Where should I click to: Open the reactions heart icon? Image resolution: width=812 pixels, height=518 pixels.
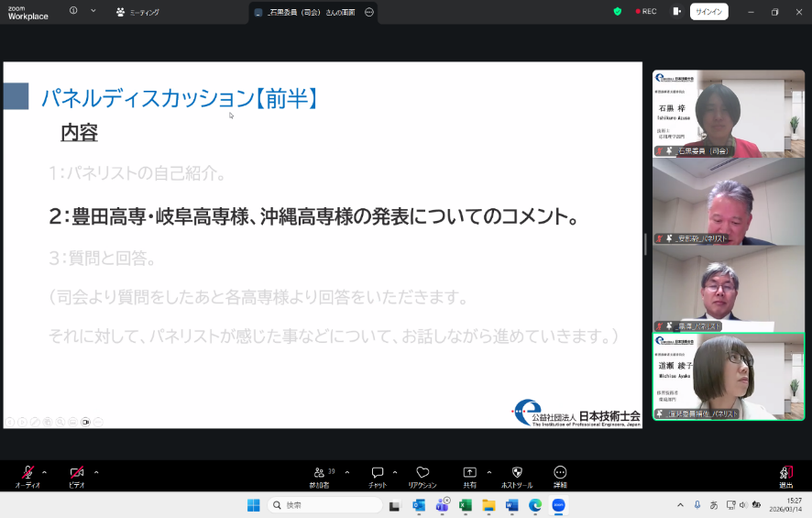(x=422, y=475)
